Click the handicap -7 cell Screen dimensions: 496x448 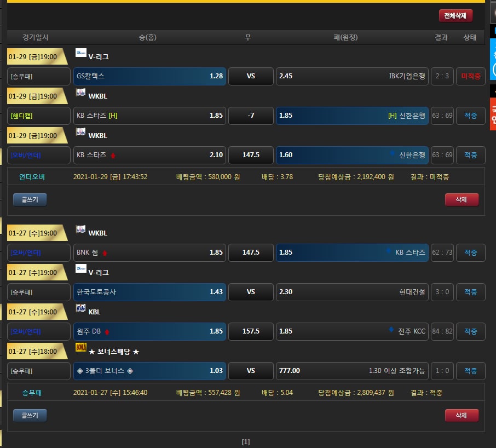250,116
